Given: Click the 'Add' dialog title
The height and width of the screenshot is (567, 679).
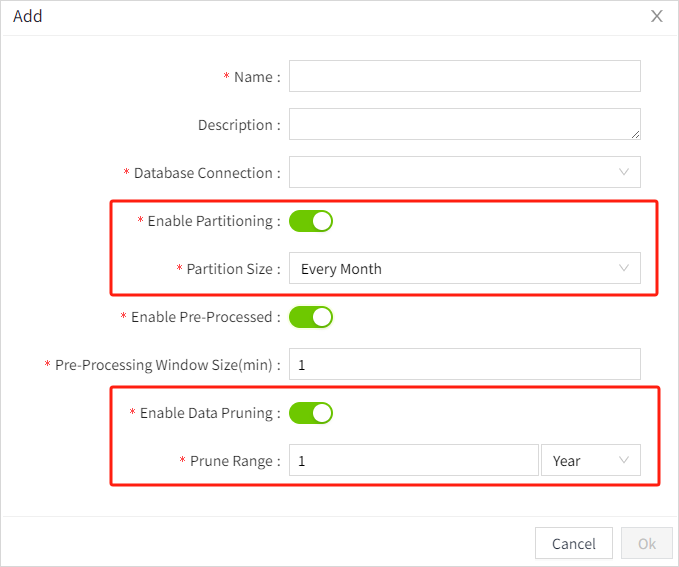Looking at the screenshot, I should [x=28, y=16].
